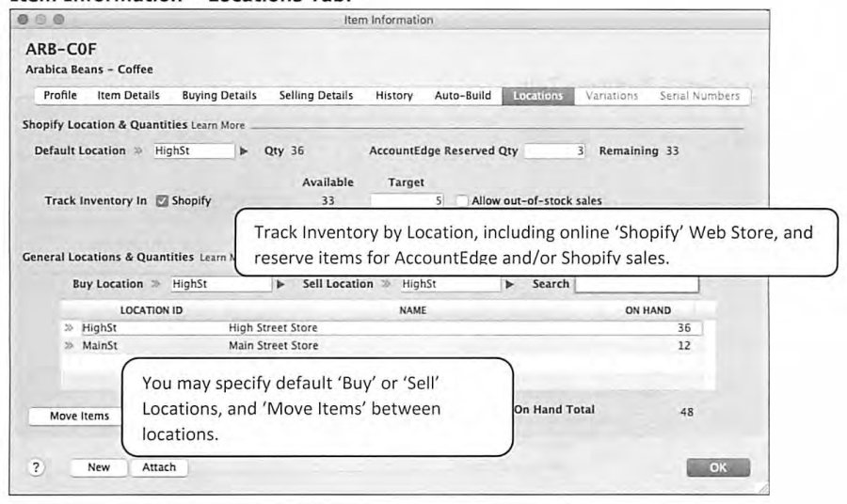Open the History tab
Screen dimensions: 847x504
(x=394, y=96)
